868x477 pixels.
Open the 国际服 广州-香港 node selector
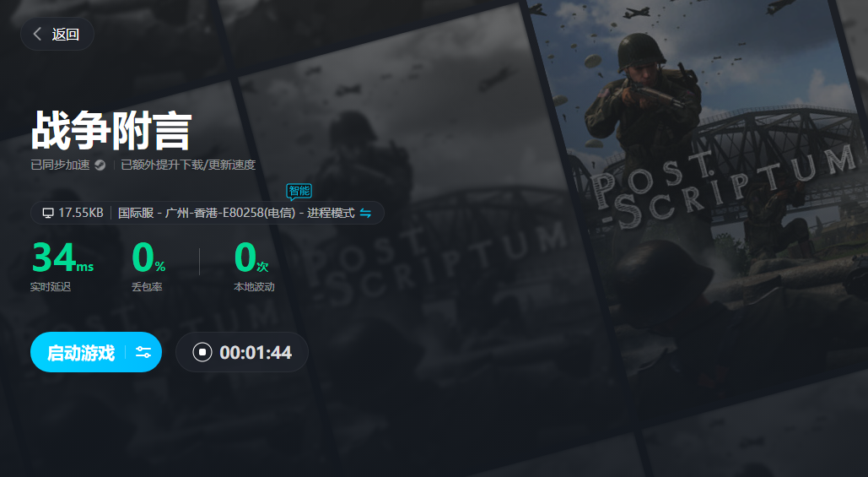[236, 213]
